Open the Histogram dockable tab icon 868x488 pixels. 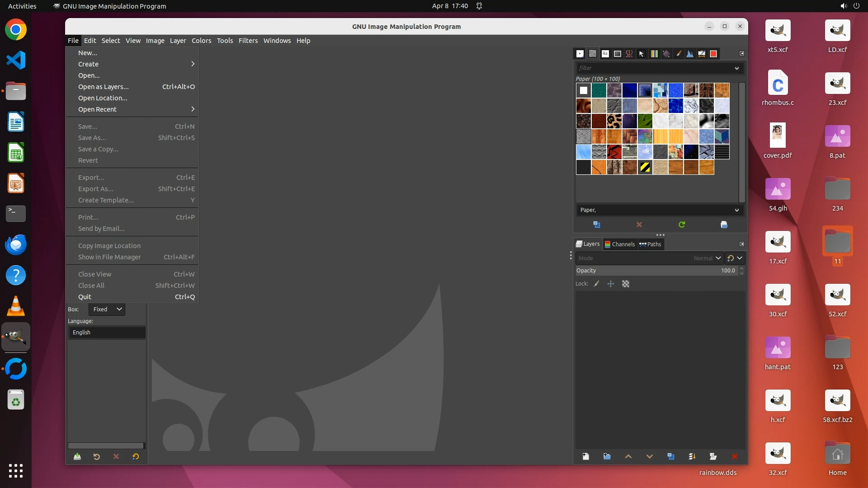(x=690, y=54)
